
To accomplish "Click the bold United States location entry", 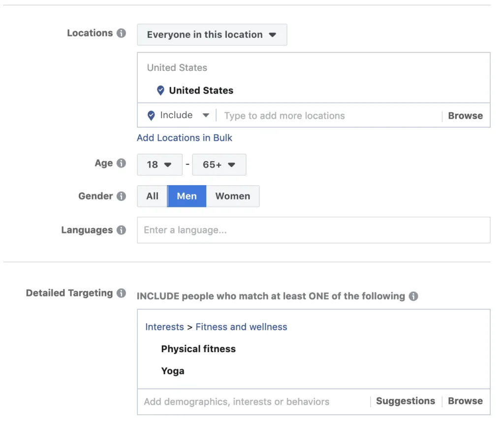I will pos(201,91).
